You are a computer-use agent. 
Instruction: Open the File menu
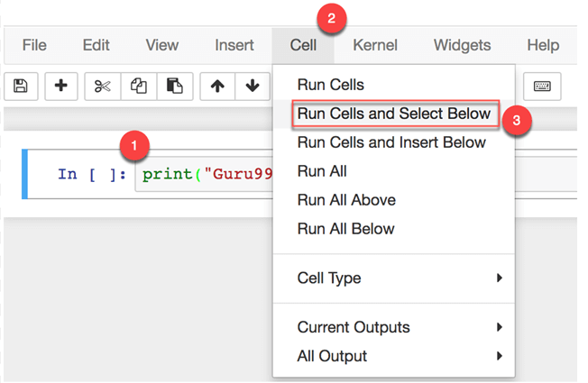tap(34, 45)
